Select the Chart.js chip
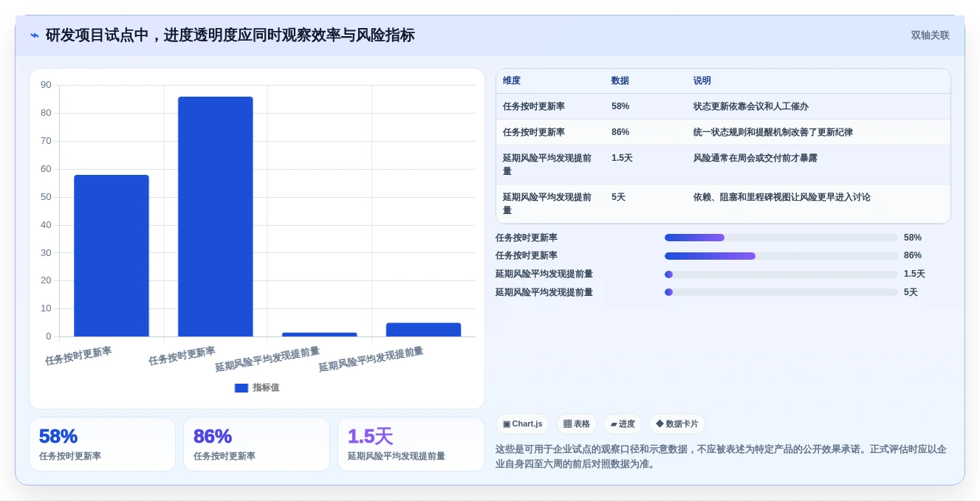 (523, 424)
